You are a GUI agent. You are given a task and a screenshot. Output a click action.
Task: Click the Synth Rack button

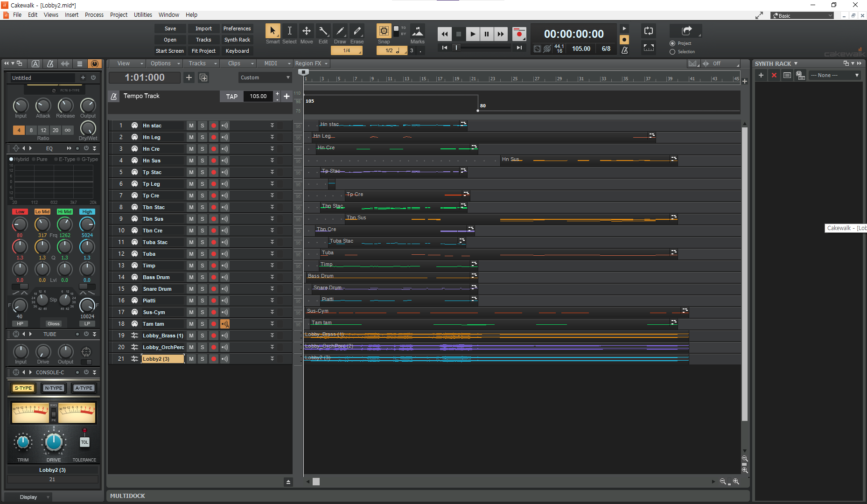click(x=237, y=40)
